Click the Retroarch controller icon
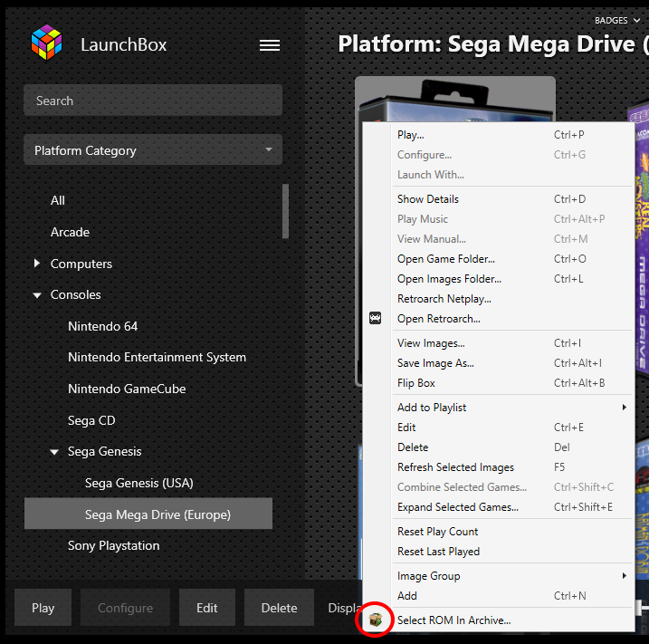 click(376, 318)
